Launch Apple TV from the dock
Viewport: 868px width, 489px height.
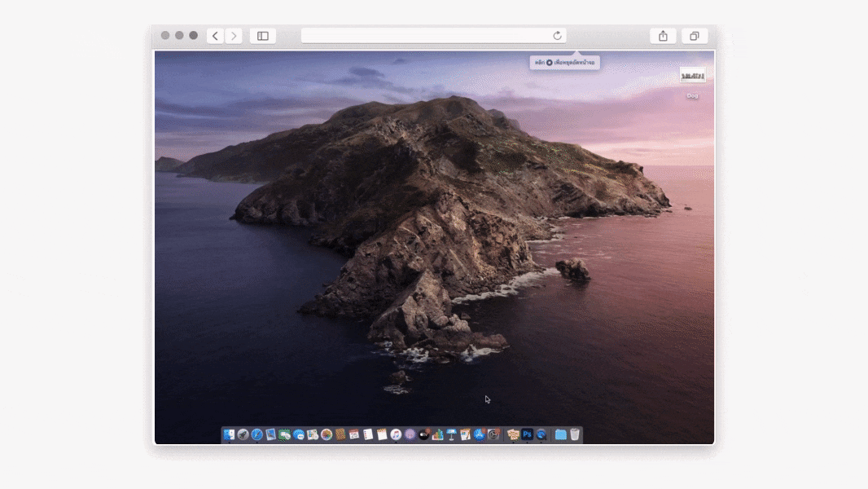(423, 435)
